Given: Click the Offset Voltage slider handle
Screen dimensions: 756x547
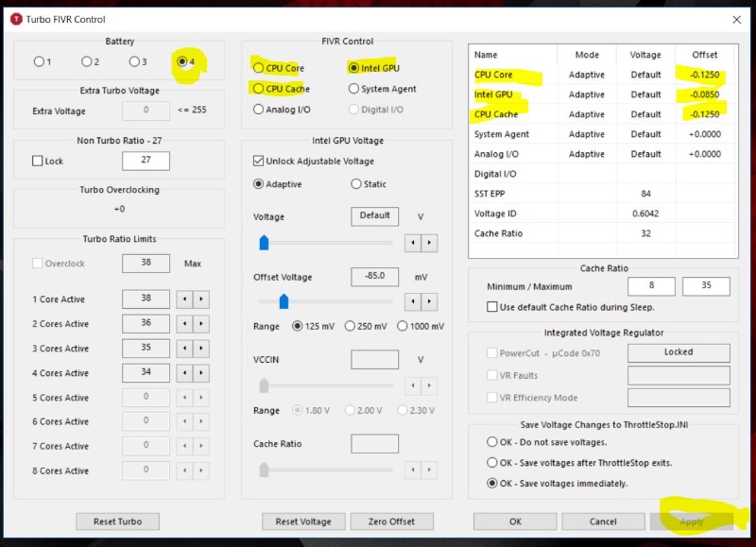Looking at the screenshot, I should coord(284,301).
